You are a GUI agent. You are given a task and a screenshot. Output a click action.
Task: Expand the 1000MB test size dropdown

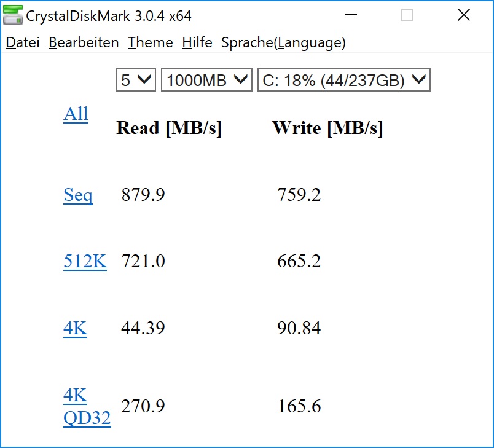pos(206,80)
